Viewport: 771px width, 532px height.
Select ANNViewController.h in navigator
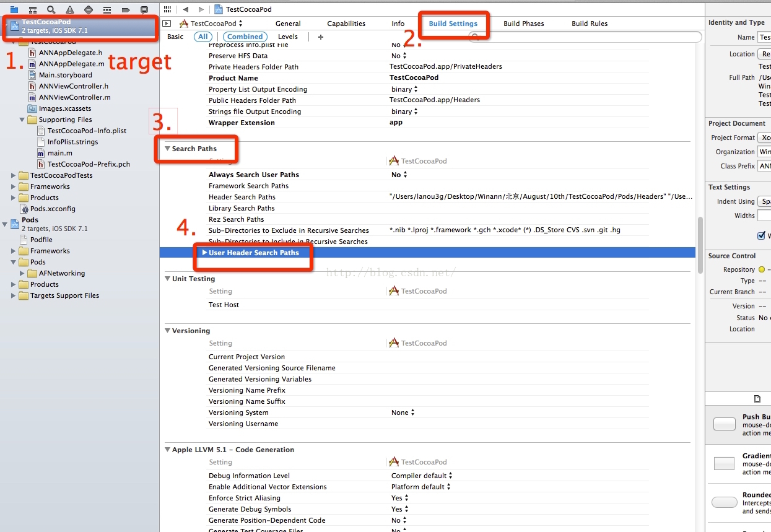pos(74,86)
